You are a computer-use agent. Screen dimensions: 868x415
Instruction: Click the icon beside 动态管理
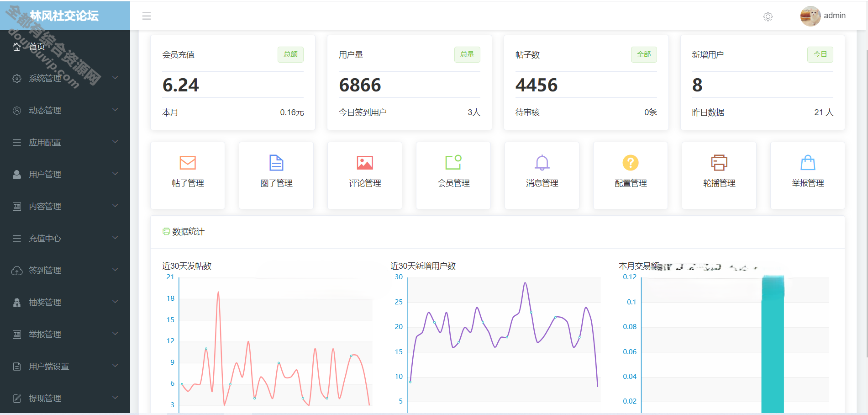point(17,110)
